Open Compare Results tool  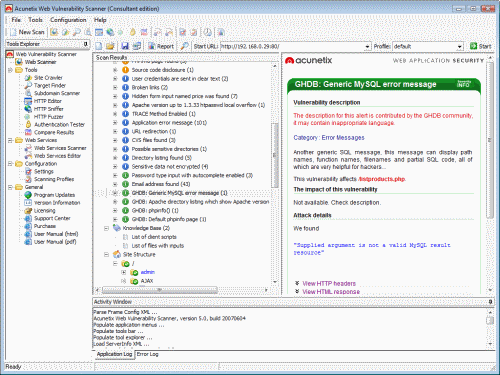tap(54, 132)
